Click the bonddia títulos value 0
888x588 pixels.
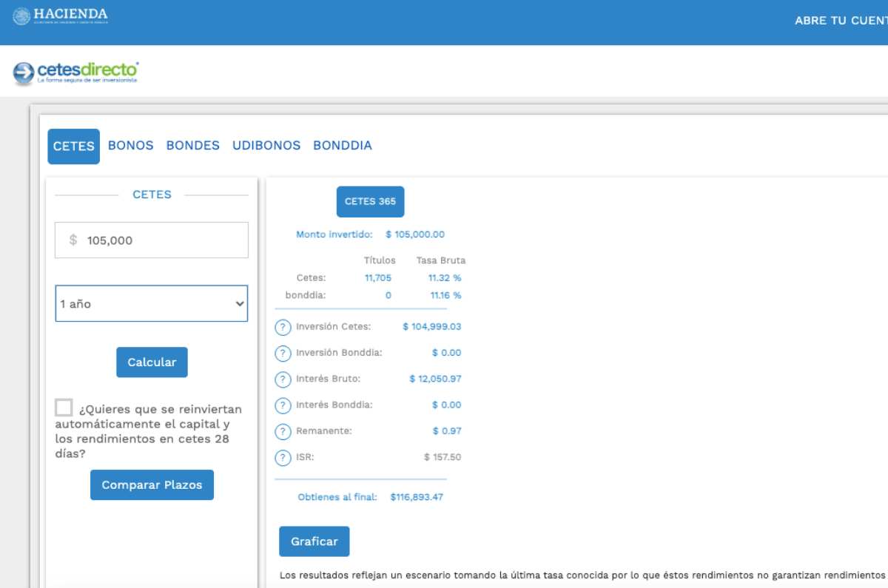click(388, 295)
